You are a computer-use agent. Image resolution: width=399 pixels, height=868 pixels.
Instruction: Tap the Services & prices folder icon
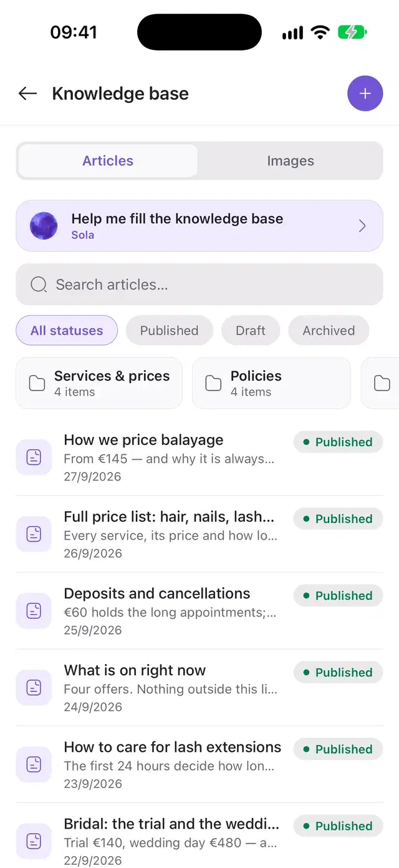point(37,383)
